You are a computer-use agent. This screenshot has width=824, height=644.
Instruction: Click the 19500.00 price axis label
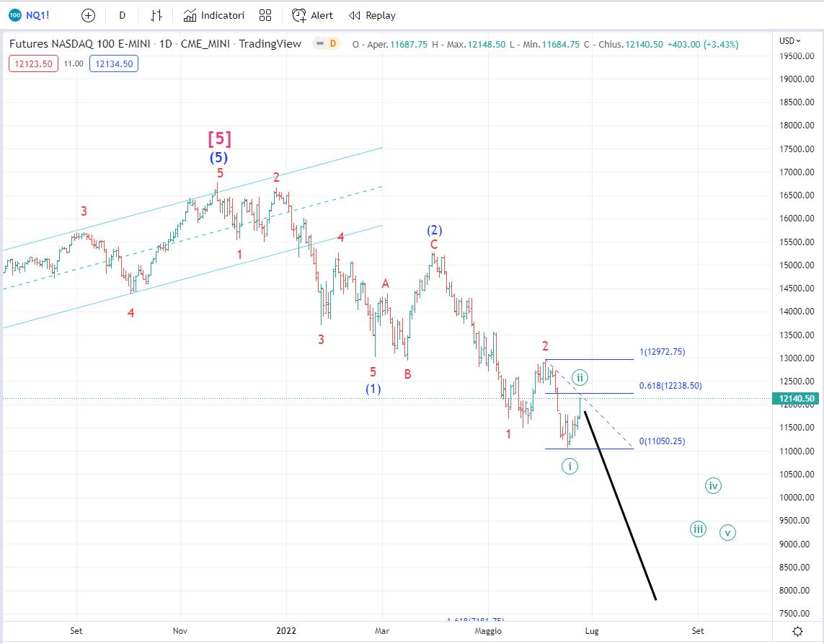[797, 56]
